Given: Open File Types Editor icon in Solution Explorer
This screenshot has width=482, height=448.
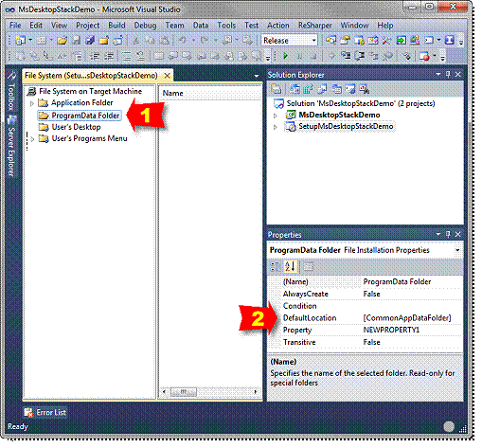Looking at the screenshot, I should point(322,89).
